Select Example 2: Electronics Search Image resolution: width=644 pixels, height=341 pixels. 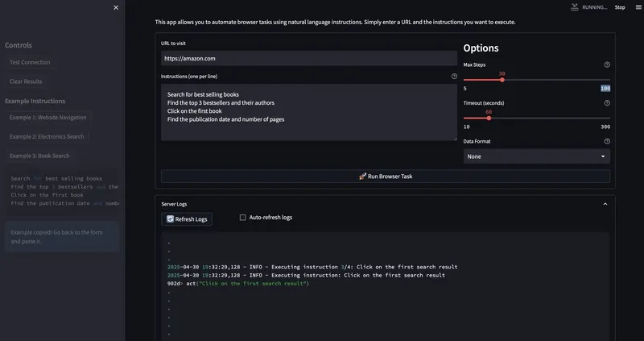(47, 136)
